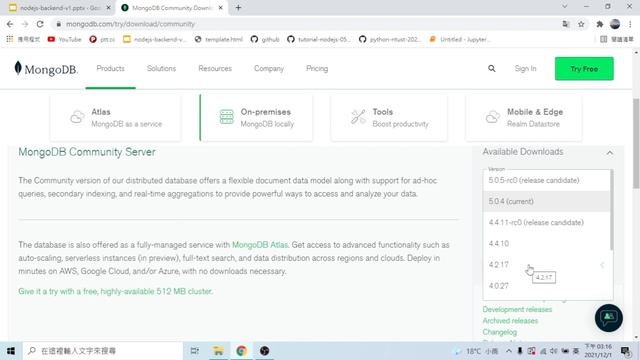The image size is (640, 360).
Task: Open a new browser tab
Action: [x=238, y=8]
